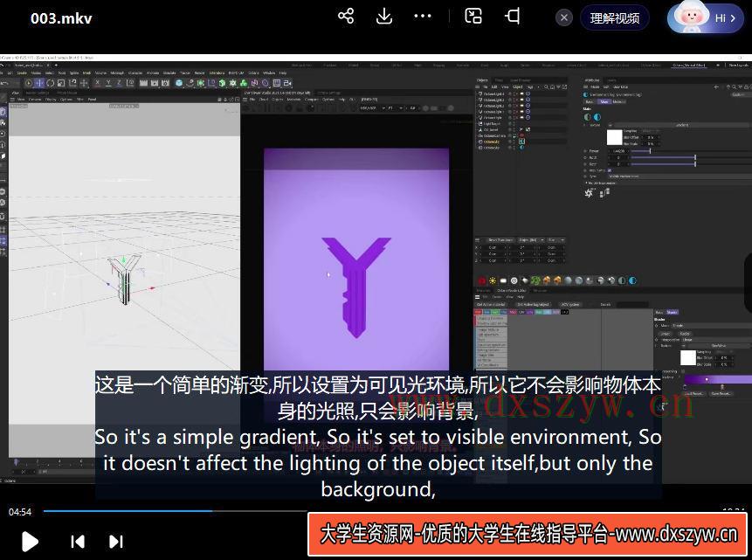Switch to the Basic tab in Attributes

click(x=590, y=101)
